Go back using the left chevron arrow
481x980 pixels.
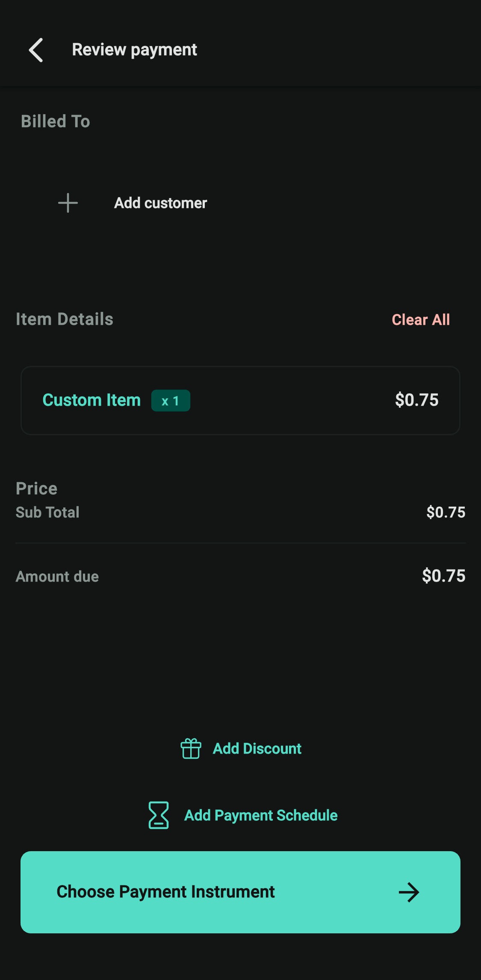36,50
